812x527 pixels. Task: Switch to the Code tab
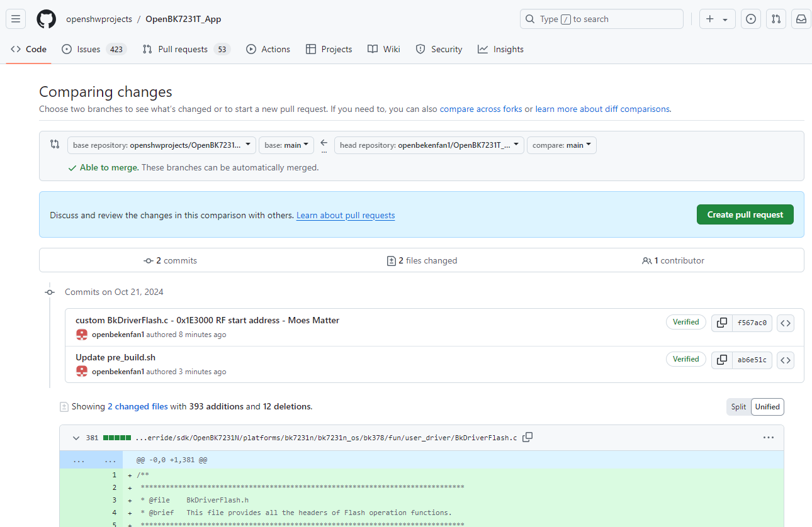coord(29,49)
